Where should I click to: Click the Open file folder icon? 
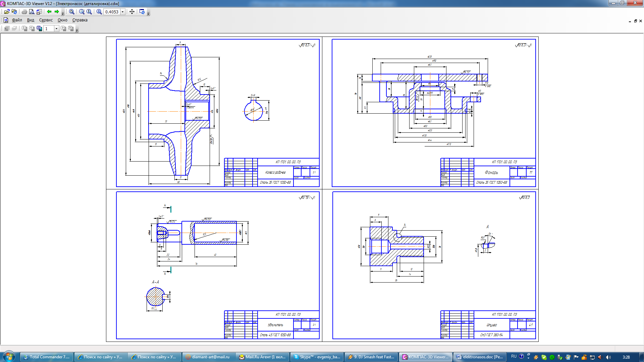[7, 12]
